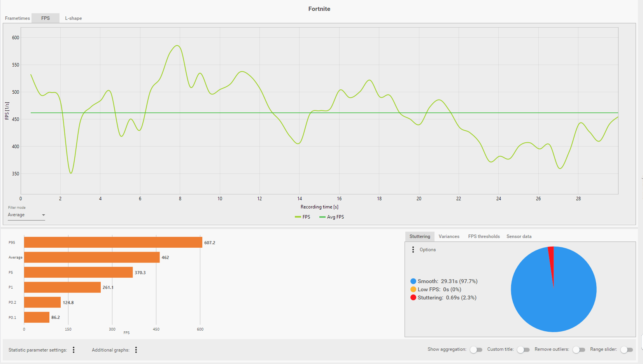Click the red Stuttering legend dot
Image resolution: width=643 pixels, height=364 pixels.
coord(413,297)
